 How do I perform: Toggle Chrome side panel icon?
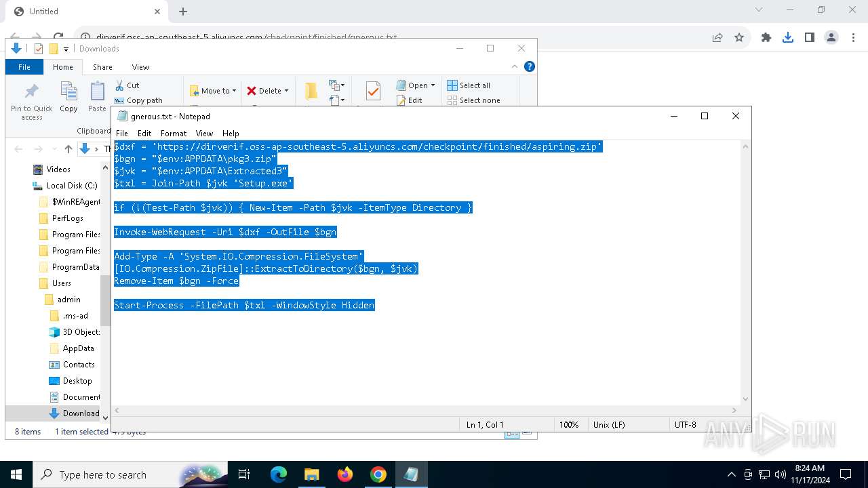tap(810, 38)
